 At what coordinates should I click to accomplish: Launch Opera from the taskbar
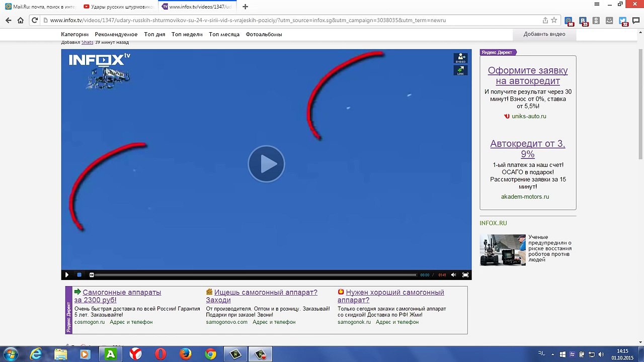pos(160,354)
